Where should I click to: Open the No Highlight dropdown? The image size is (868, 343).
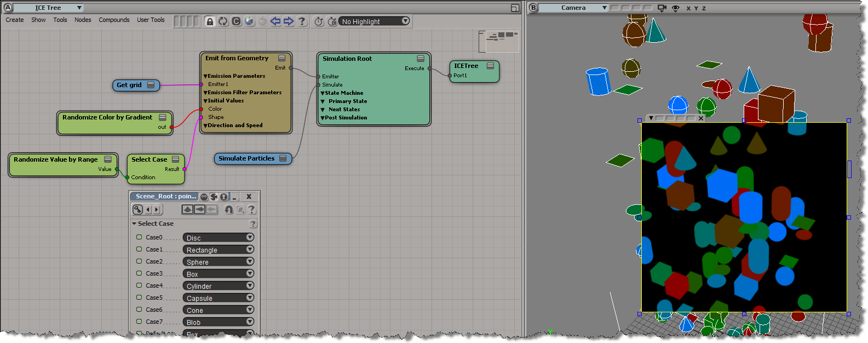coord(375,21)
